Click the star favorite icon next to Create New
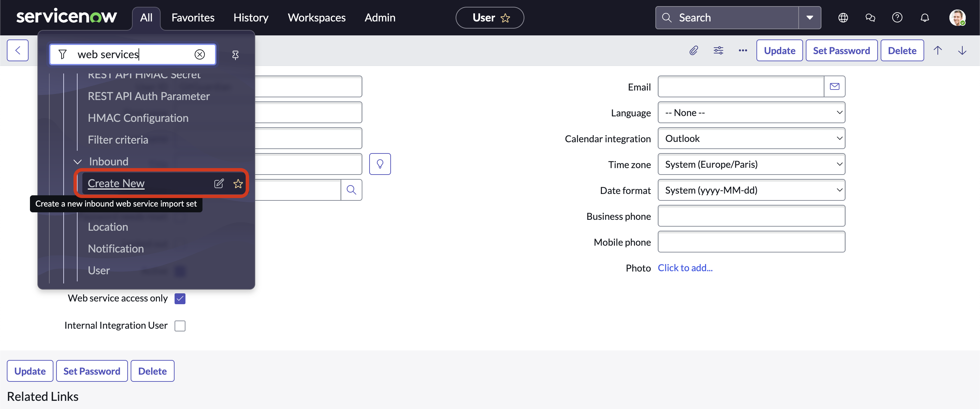 [x=238, y=183]
